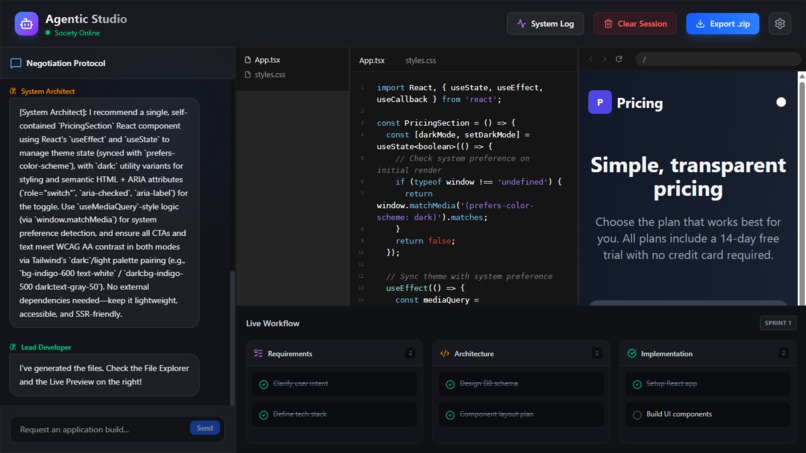Click the Requirements column title
This screenshot has height=453, width=806.
(x=290, y=354)
